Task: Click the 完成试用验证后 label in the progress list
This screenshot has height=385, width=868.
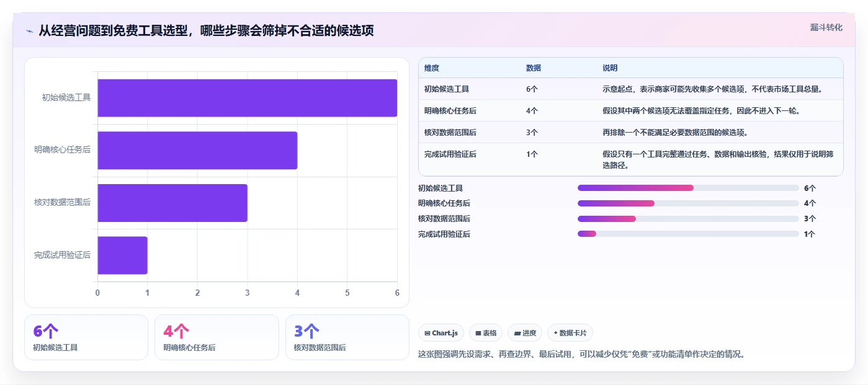Action: pyautogui.click(x=444, y=234)
